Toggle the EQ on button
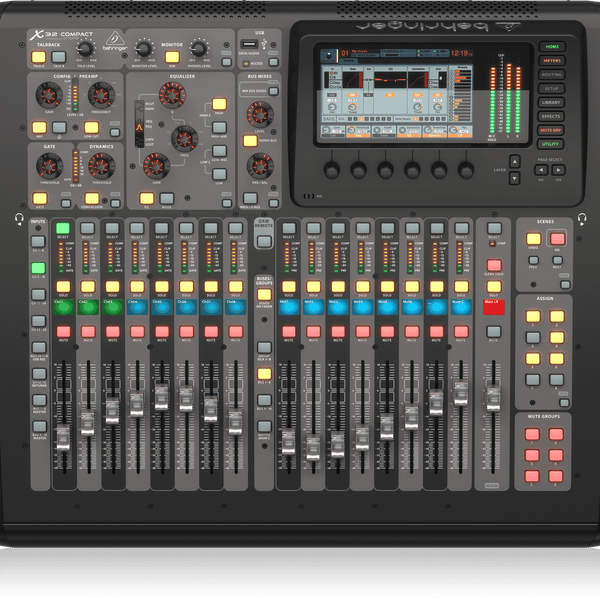 click(147, 198)
